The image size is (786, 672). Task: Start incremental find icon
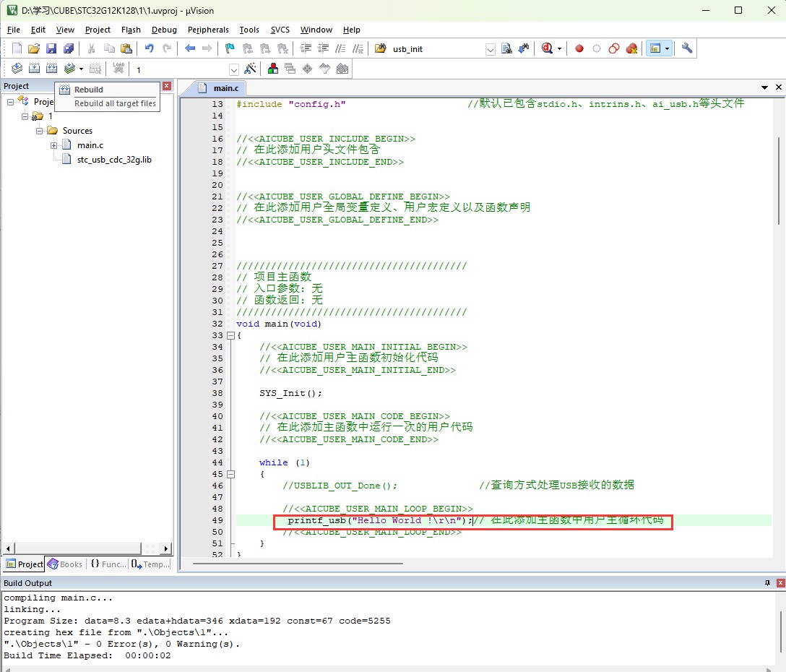[524, 48]
